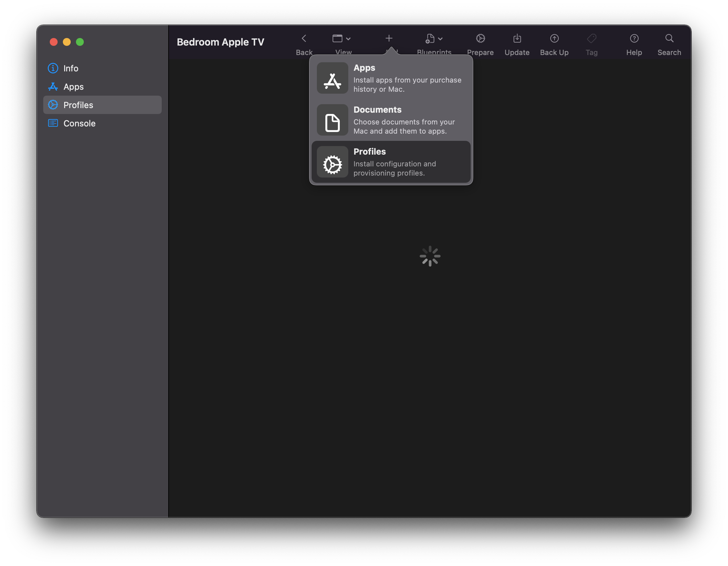The image size is (728, 566).
Task: Click the Search magnifier icon
Action: click(x=669, y=39)
